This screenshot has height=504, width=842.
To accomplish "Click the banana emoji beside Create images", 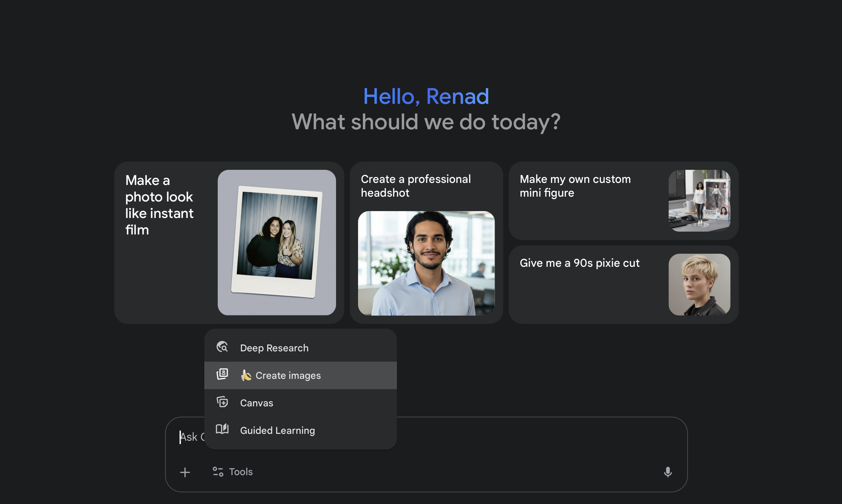I will [x=246, y=375].
